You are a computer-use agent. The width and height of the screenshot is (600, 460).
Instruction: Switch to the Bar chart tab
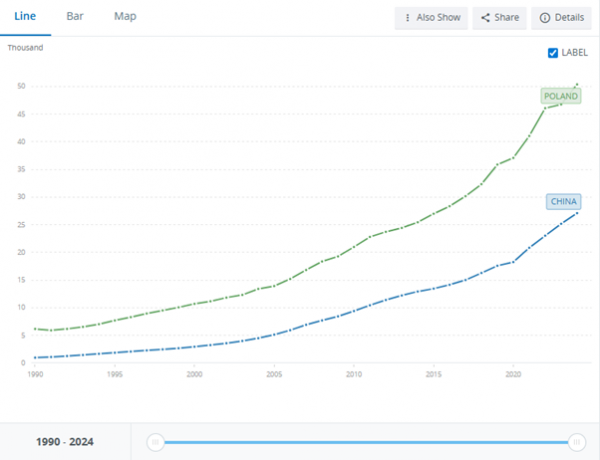(x=75, y=17)
